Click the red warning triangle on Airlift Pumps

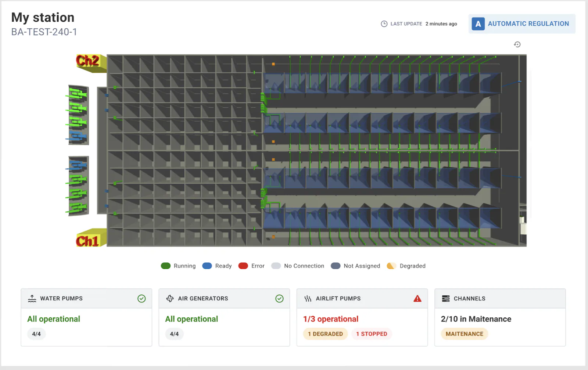click(417, 299)
